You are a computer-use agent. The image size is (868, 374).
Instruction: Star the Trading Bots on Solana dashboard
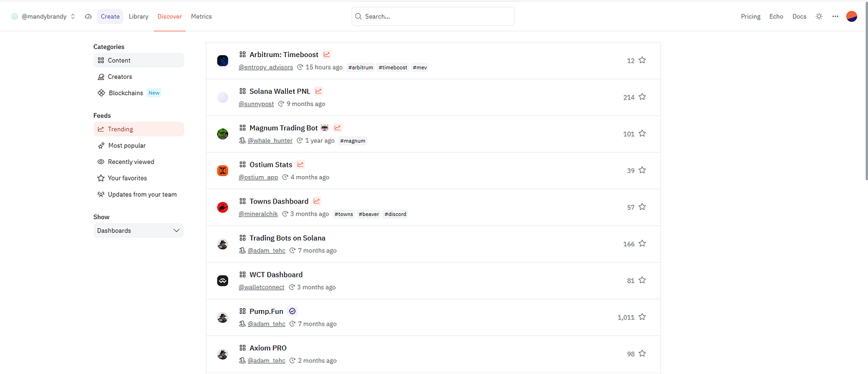pyautogui.click(x=642, y=243)
